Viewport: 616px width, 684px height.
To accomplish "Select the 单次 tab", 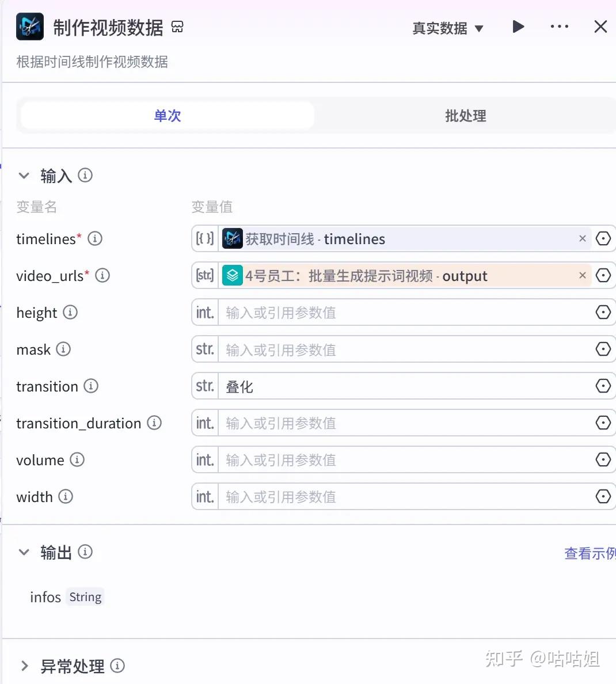I will click(x=168, y=116).
